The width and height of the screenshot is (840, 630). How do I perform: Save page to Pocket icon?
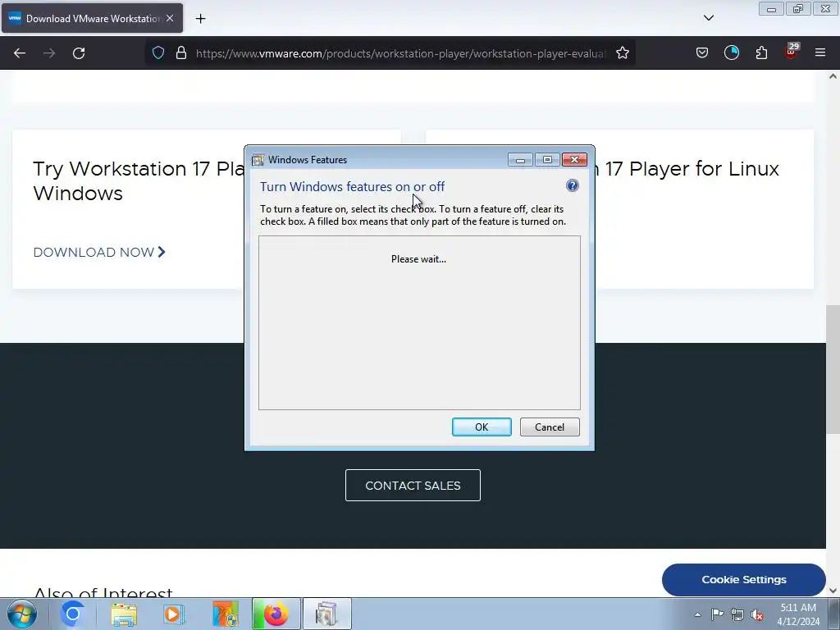tap(702, 53)
